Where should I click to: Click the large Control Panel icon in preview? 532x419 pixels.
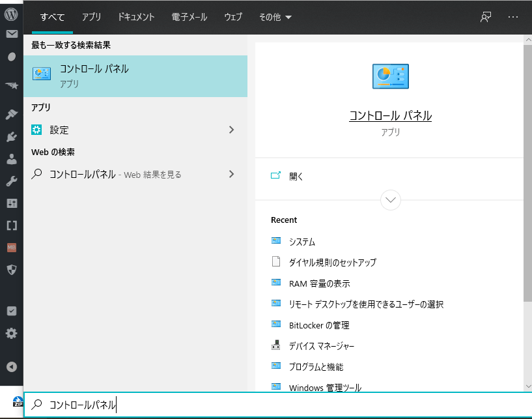[391, 76]
